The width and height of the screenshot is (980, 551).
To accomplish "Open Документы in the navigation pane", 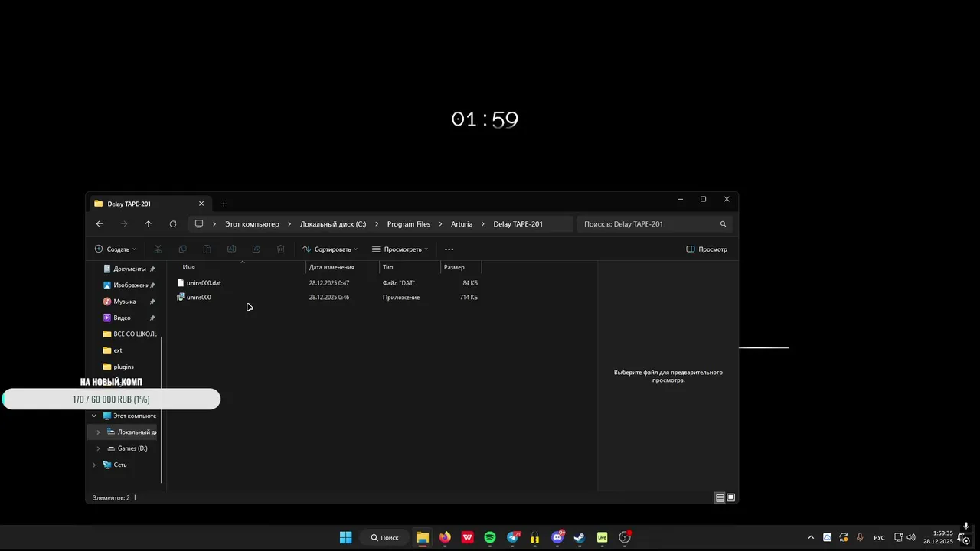I will pyautogui.click(x=129, y=269).
